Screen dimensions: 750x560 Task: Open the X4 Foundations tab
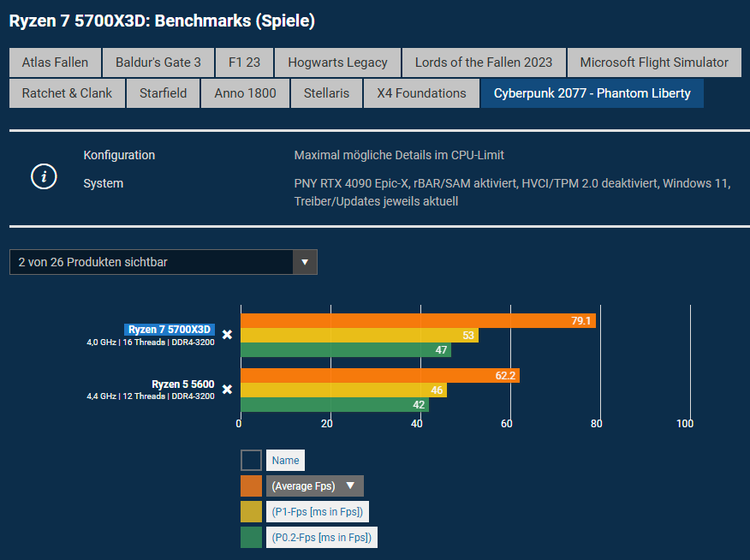click(421, 93)
